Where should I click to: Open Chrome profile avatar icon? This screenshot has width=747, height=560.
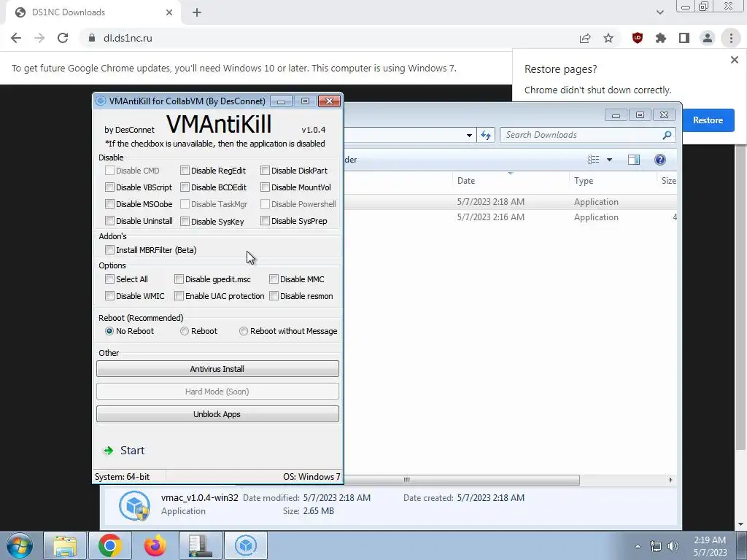(x=708, y=38)
